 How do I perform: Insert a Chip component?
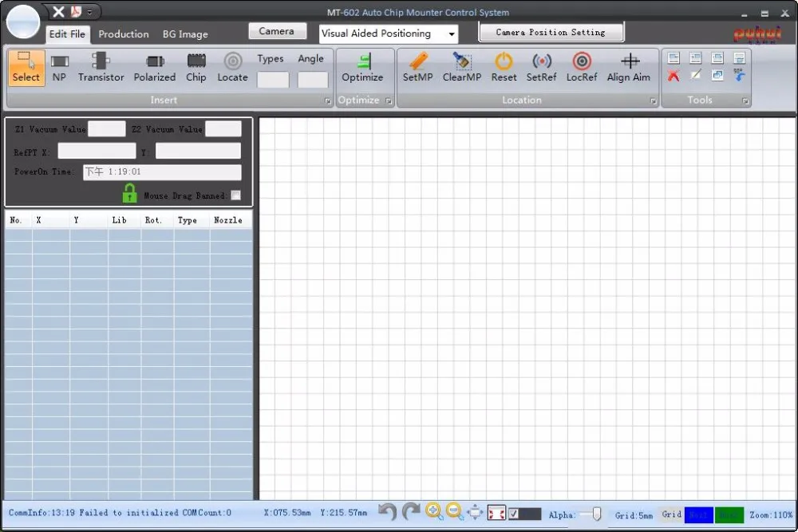pos(196,68)
